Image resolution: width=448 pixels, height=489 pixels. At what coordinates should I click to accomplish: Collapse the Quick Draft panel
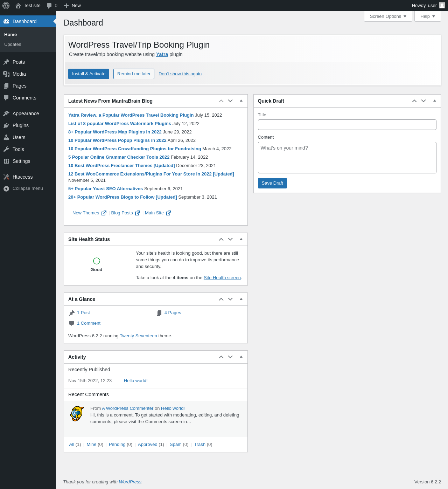[435, 101]
